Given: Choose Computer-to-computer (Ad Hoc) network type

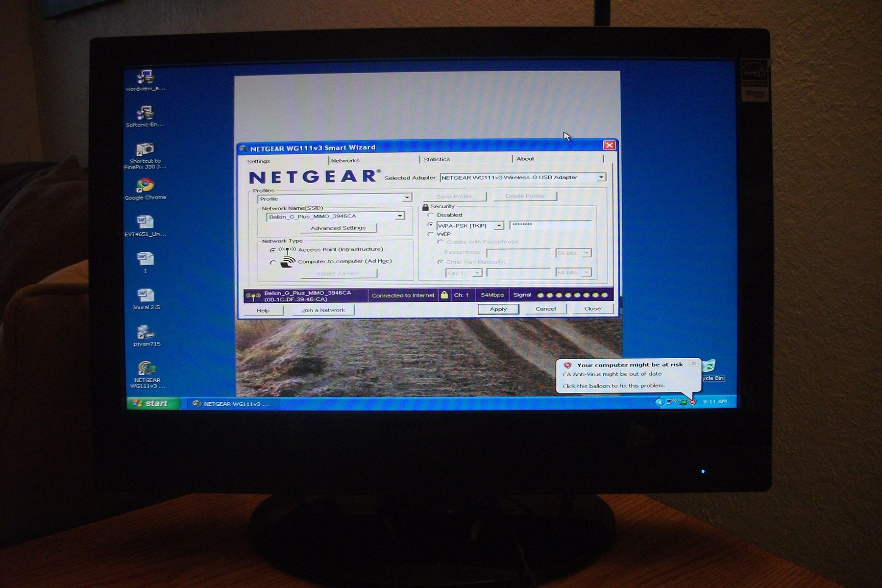Looking at the screenshot, I should [x=273, y=262].
